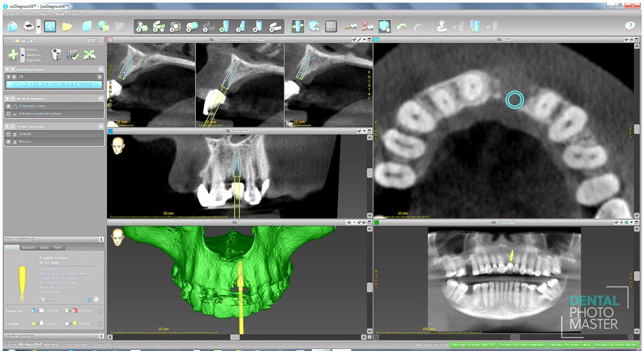Click the print icon in the toolbar

point(28,26)
